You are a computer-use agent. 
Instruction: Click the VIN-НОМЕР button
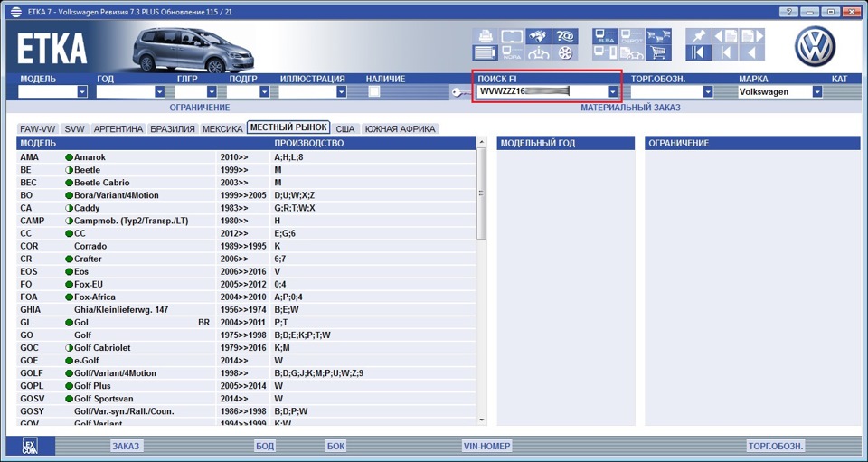[x=486, y=446]
